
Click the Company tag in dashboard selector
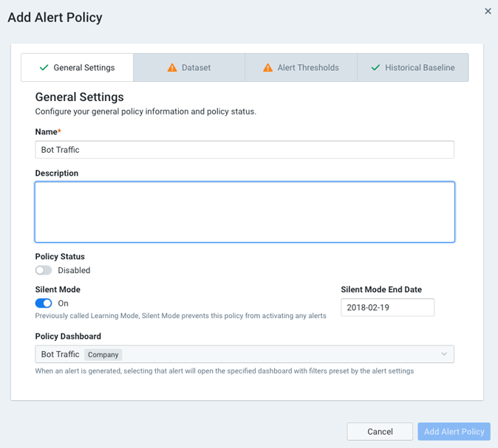pyautogui.click(x=103, y=355)
